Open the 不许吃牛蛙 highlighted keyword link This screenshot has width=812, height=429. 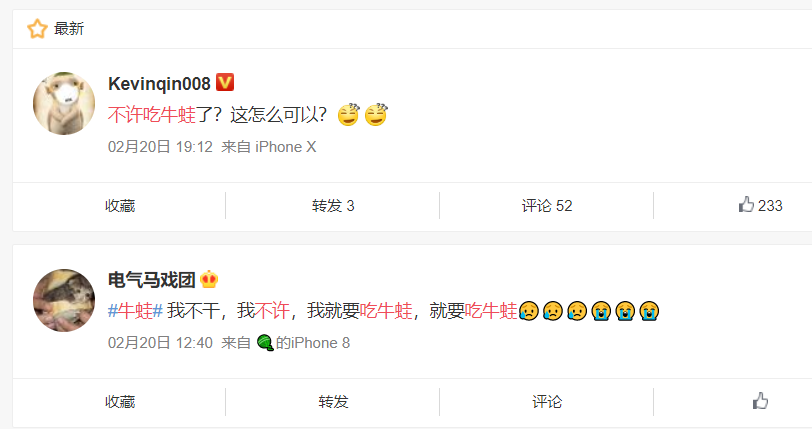point(152,115)
